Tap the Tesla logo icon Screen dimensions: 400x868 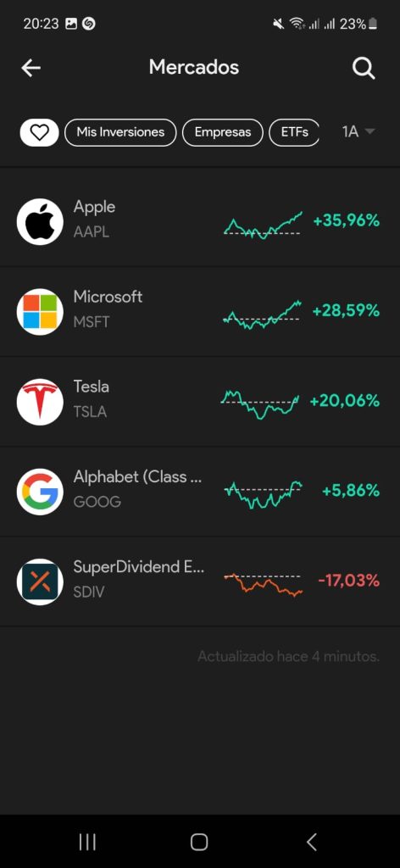coord(40,402)
